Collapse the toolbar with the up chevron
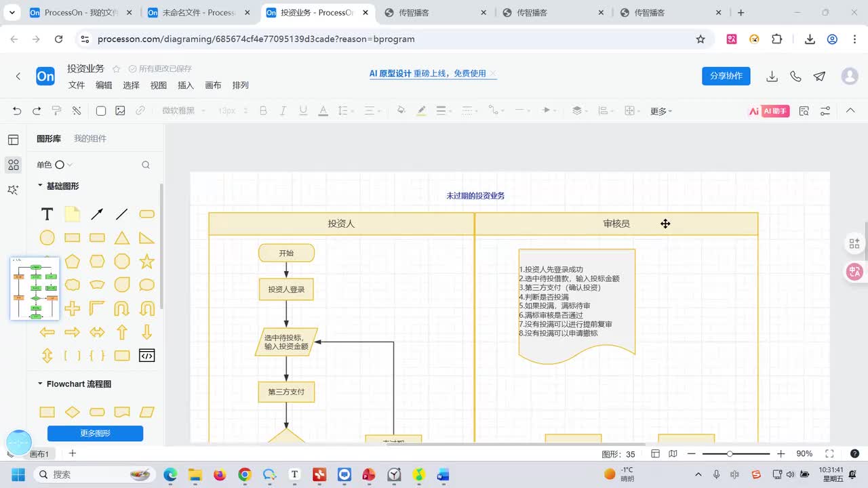868x488 pixels. point(850,110)
